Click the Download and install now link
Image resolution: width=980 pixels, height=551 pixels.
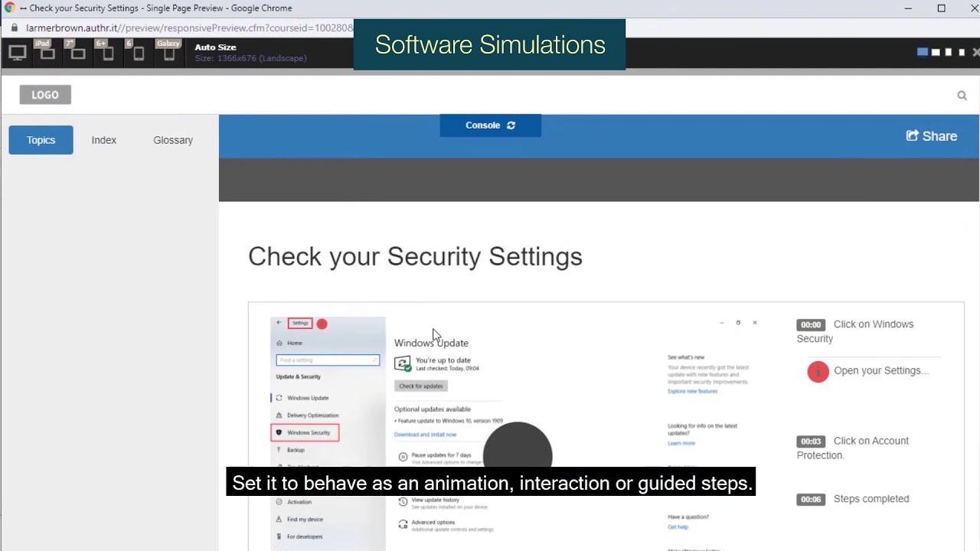coord(425,435)
